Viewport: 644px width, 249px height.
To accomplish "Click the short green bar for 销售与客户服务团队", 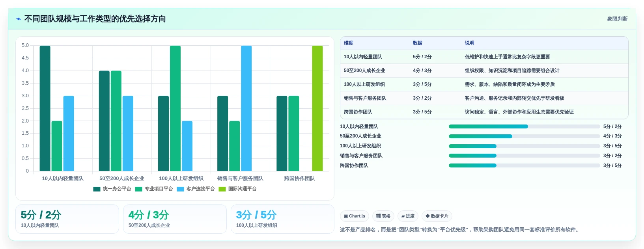I will (234, 146).
